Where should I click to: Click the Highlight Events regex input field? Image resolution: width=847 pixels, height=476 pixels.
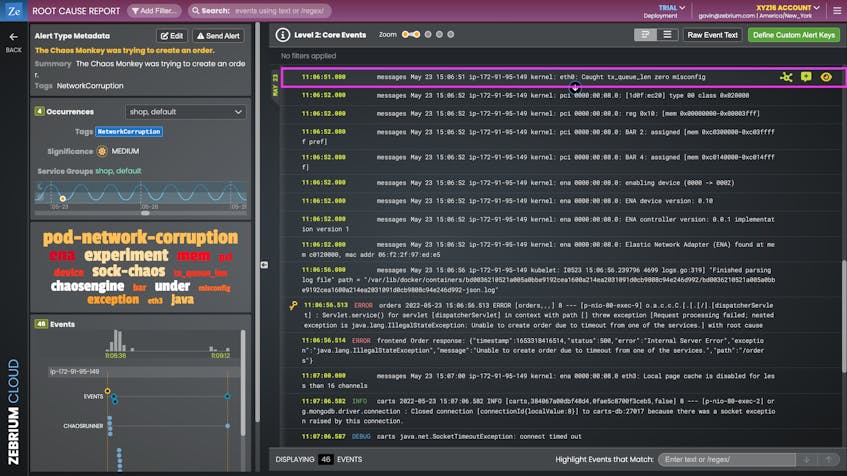tap(728, 459)
